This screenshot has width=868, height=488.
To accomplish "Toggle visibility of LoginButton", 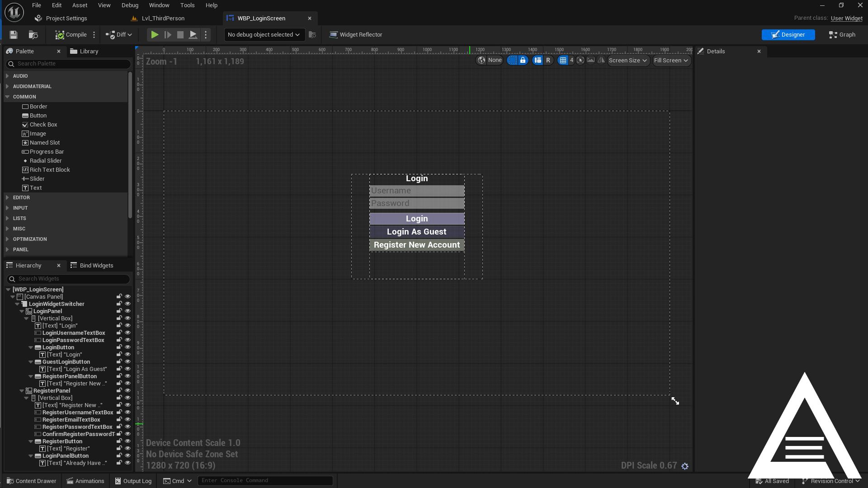I will point(127,347).
